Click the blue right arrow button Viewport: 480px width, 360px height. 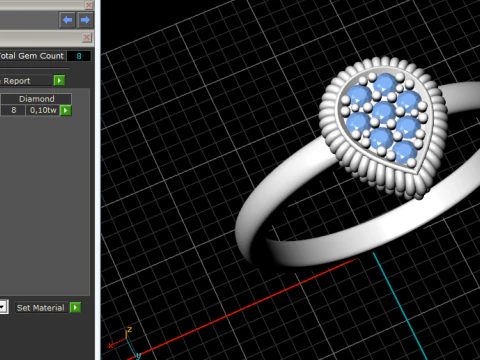coord(85,20)
